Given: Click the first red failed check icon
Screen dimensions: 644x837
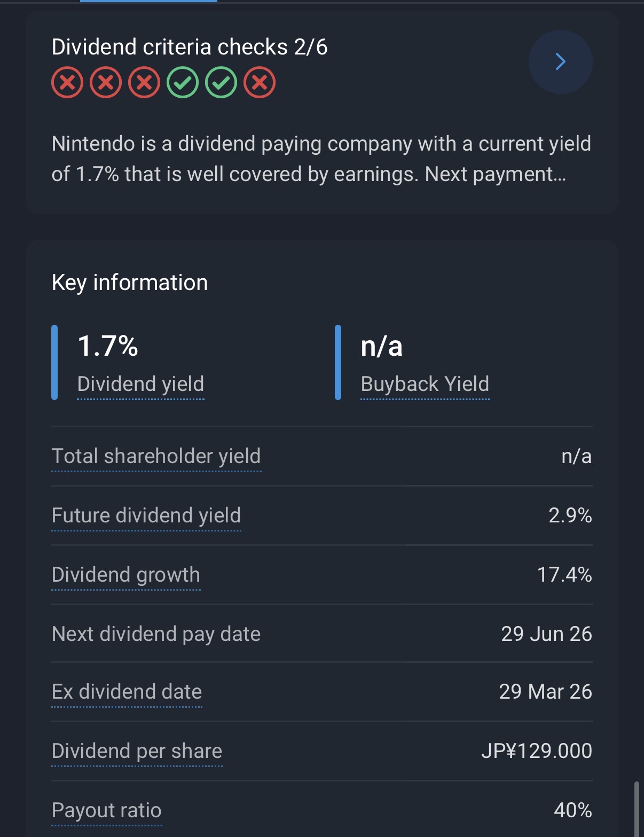Looking at the screenshot, I should 67,82.
